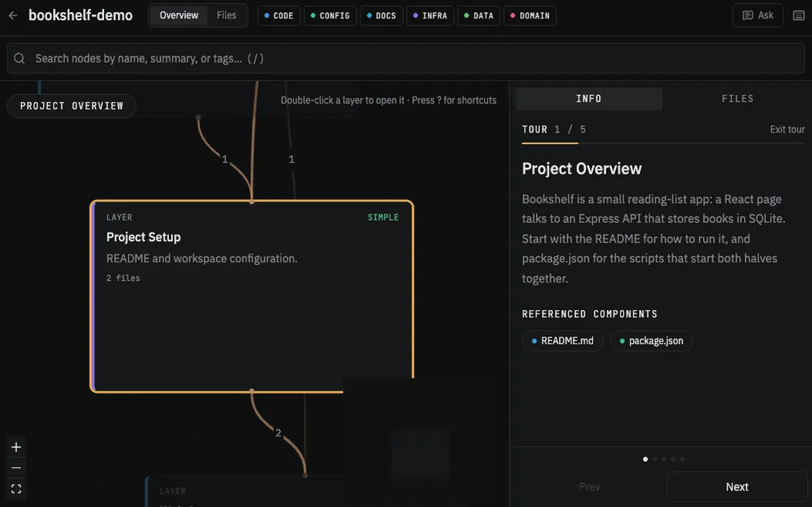The width and height of the screenshot is (812, 507).
Task: Click the 'TOUR 1 / 5' step indicator
Action: (x=553, y=130)
